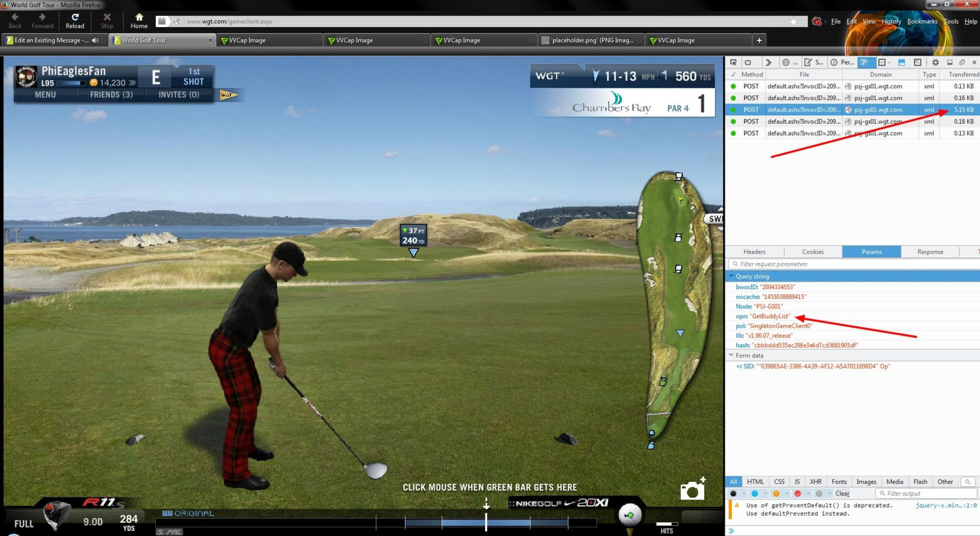This screenshot has height=536, width=980.
Task: Open the Tools menu
Action: [x=951, y=22]
